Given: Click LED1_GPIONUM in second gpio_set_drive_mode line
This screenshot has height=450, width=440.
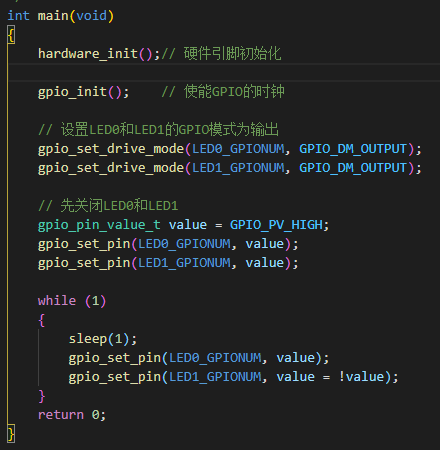Looking at the screenshot, I should point(238,168).
